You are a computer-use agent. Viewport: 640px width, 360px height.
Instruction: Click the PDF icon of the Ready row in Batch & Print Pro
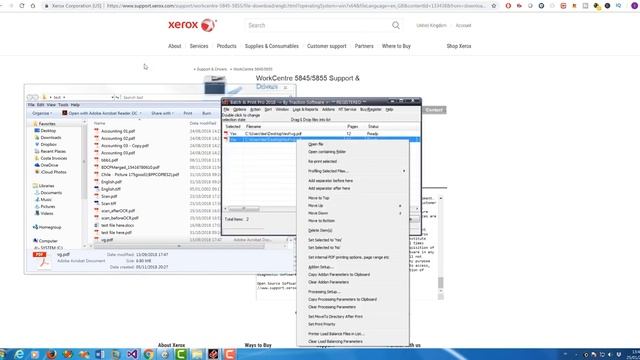pyautogui.click(x=226, y=133)
